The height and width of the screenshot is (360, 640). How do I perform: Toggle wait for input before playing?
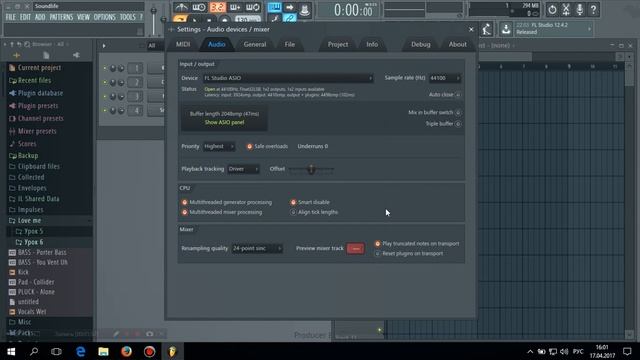click(199, 7)
